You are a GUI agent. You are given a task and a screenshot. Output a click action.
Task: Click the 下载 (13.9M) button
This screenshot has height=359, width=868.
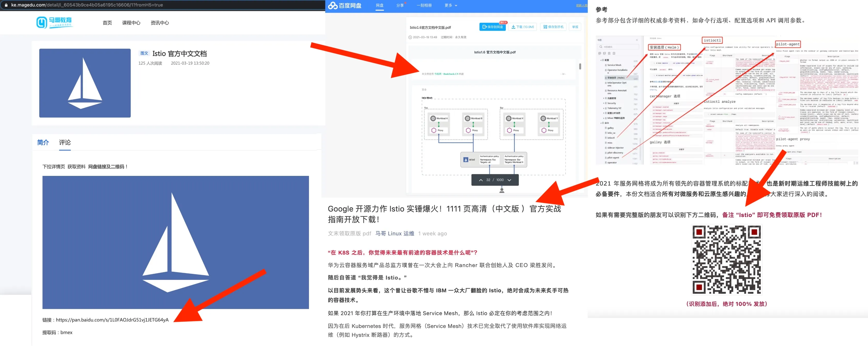[x=523, y=27]
